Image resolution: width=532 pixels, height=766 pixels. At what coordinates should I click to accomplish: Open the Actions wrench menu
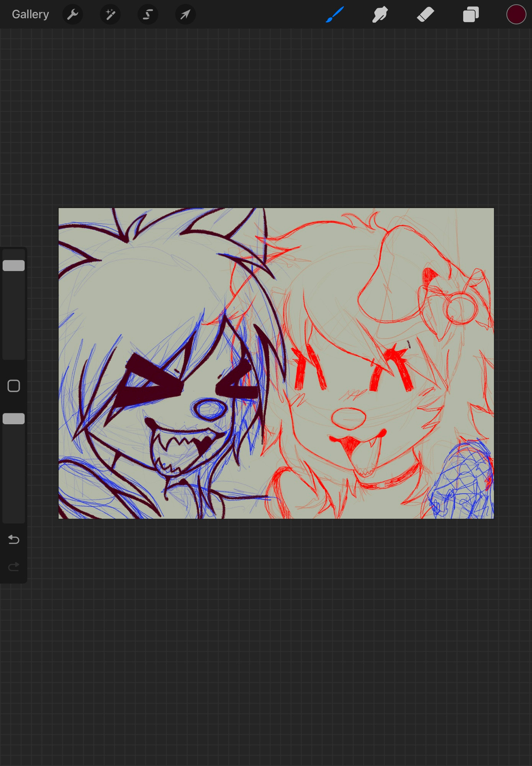pyautogui.click(x=73, y=15)
